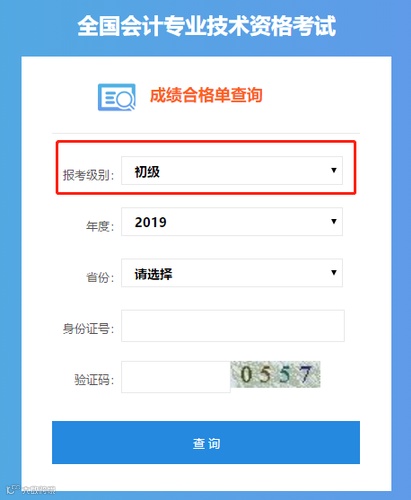Click the 成绩合格单查询 heading
Screen dimensions: 411x500
click(206, 95)
